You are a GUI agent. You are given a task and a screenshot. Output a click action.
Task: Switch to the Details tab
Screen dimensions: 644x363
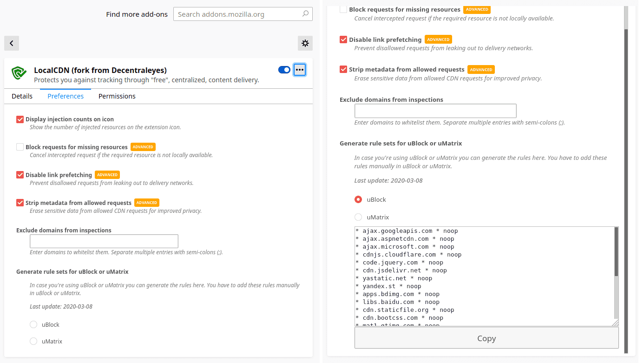pos(22,96)
